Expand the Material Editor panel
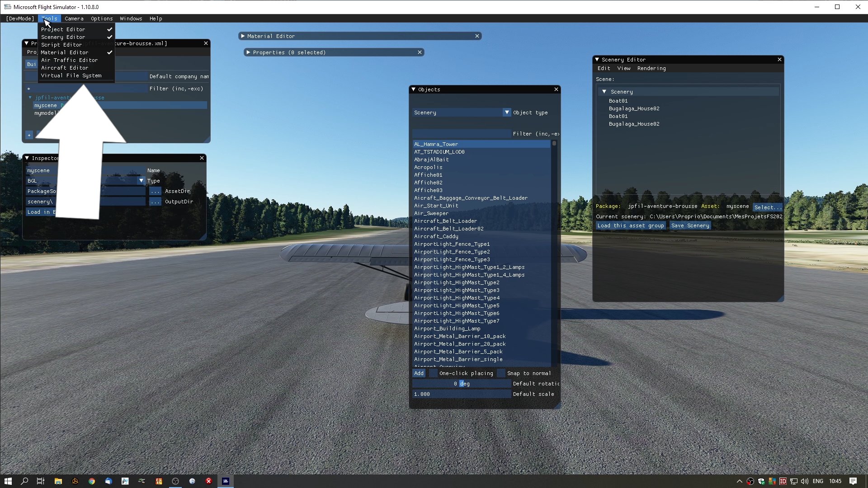Viewport: 868px width, 488px height. point(243,36)
